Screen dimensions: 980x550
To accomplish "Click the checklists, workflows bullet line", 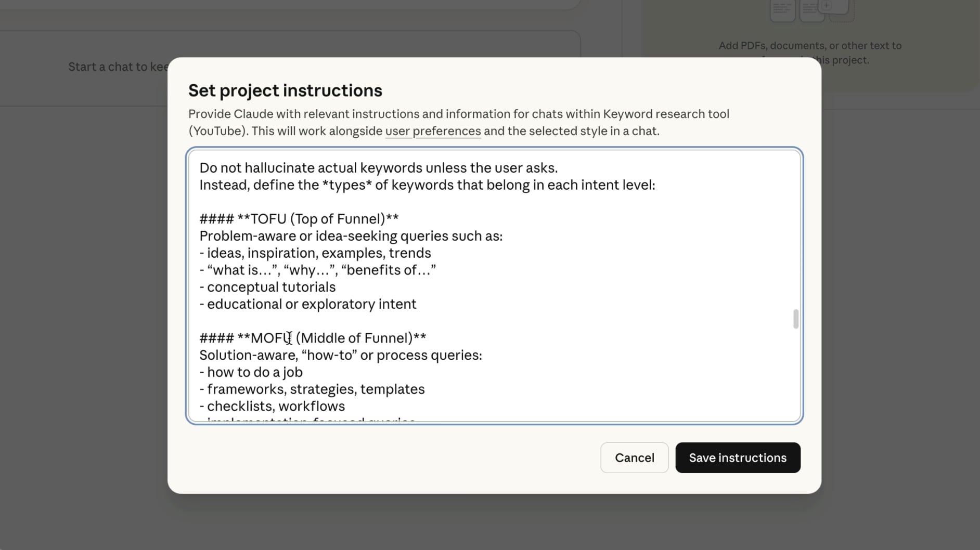I will (x=272, y=406).
